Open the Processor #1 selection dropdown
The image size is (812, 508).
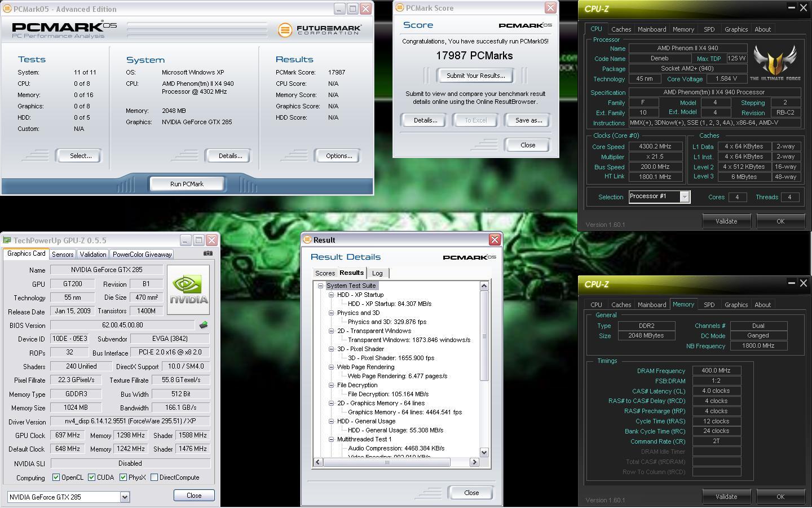coord(685,197)
